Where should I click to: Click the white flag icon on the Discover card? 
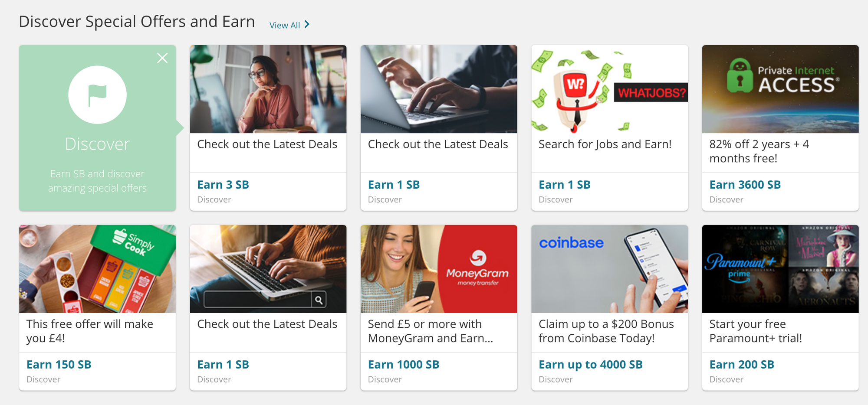[x=97, y=95]
